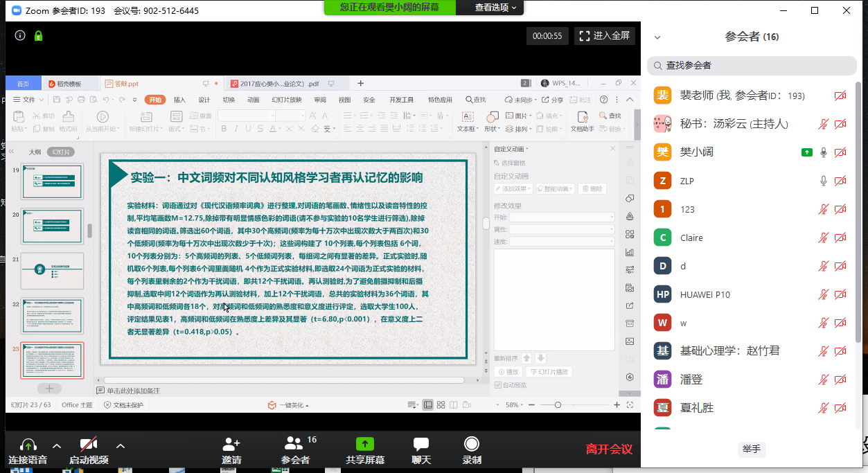Open the Chat icon in Zoom toolbar
The image size is (868, 473).
[x=421, y=445]
